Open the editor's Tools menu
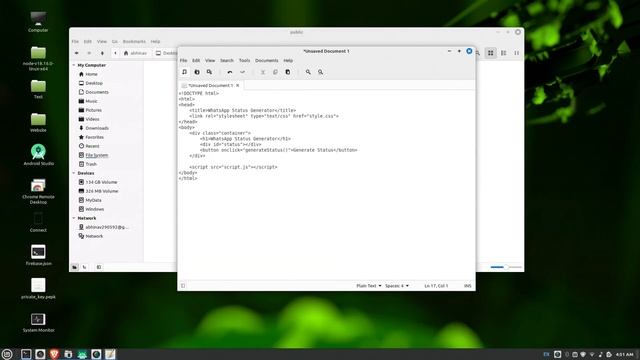This screenshot has height=360, width=640. [244, 60]
